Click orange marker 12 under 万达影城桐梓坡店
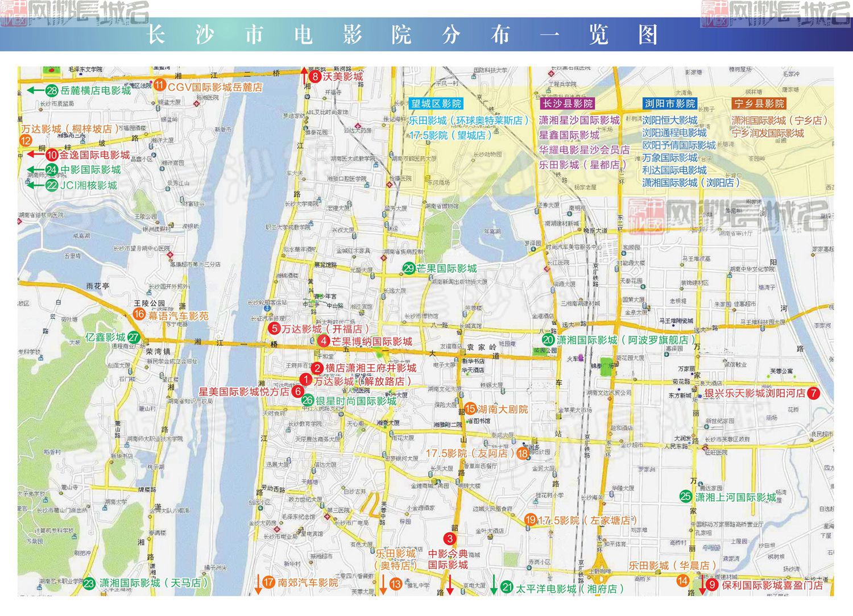This screenshot has height=616, width=853. pyautogui.click(x=26, y=141)
